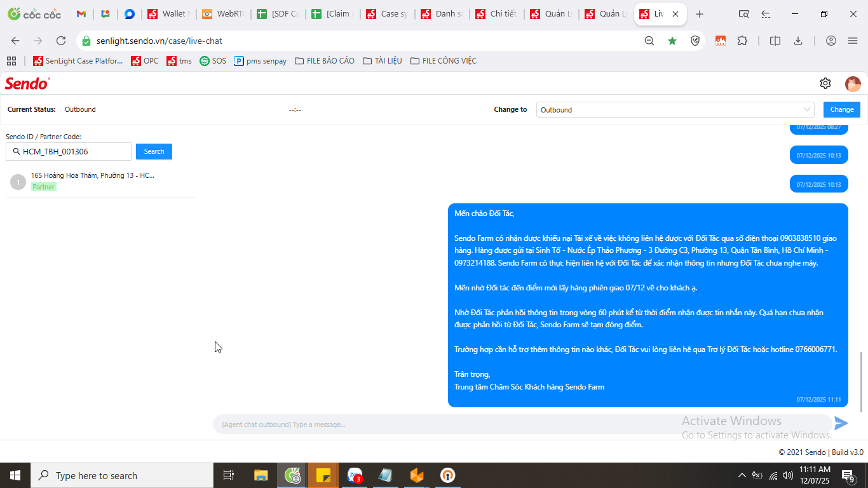This screenshot has height=488, width=868.
Task: Open the browser account profile icon
Action: point(831,41)
